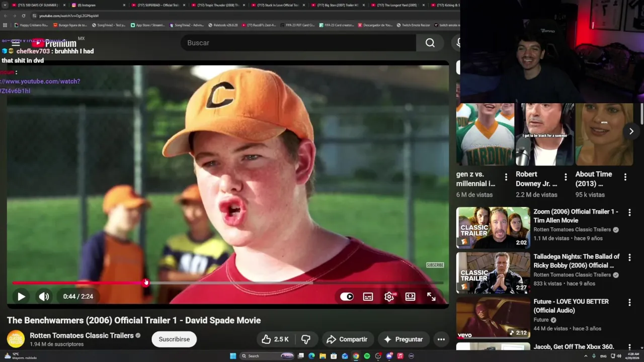Image resolution: width=644 pixels, height=362 pixels.
Task: Click the red progress scrubber dot
Action: (x=146, y=283)
